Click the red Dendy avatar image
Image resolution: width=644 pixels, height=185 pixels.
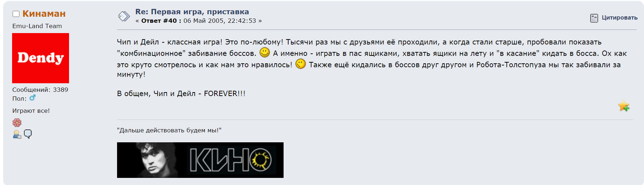pyautogui.click(x=41, y=58)
